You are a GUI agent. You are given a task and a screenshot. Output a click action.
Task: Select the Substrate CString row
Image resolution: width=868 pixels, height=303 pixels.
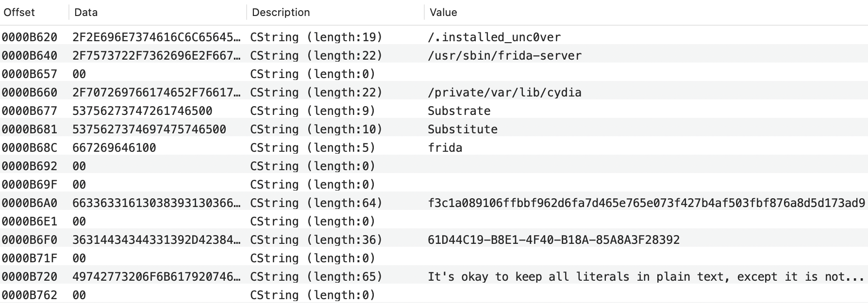pos(459,111)
